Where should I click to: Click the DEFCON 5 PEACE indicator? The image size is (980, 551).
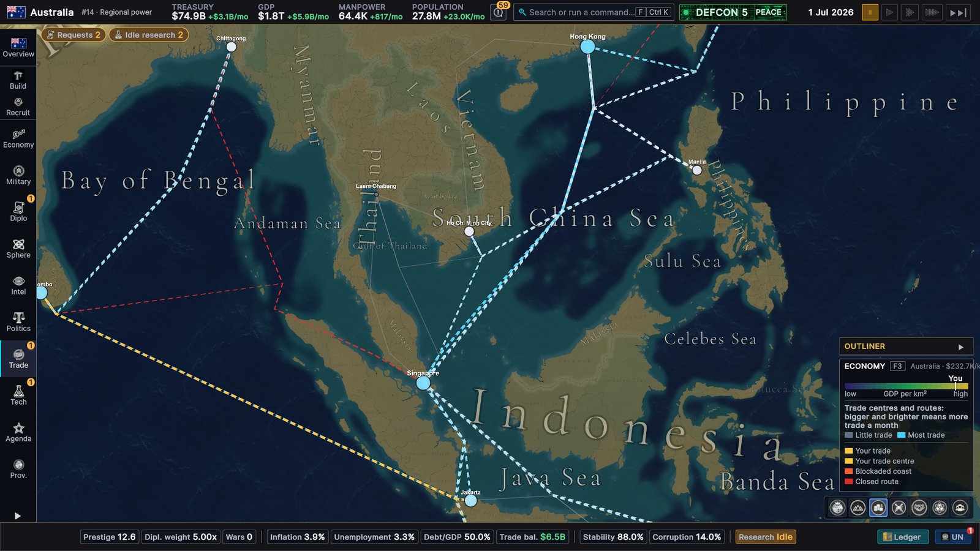click(733, 12)
